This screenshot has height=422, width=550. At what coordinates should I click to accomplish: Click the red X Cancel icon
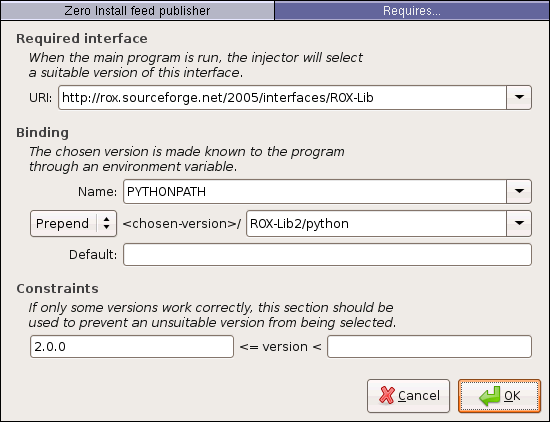387,395
